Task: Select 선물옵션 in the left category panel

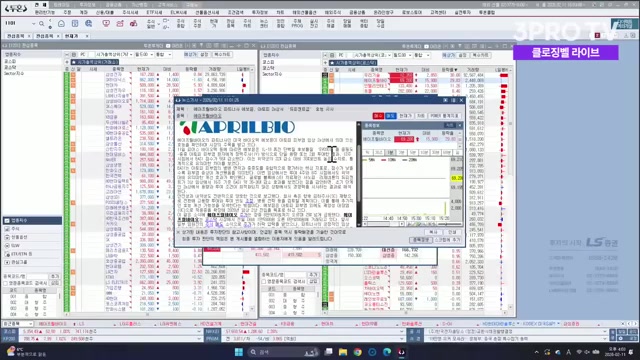Action: (x=19, y=237)
